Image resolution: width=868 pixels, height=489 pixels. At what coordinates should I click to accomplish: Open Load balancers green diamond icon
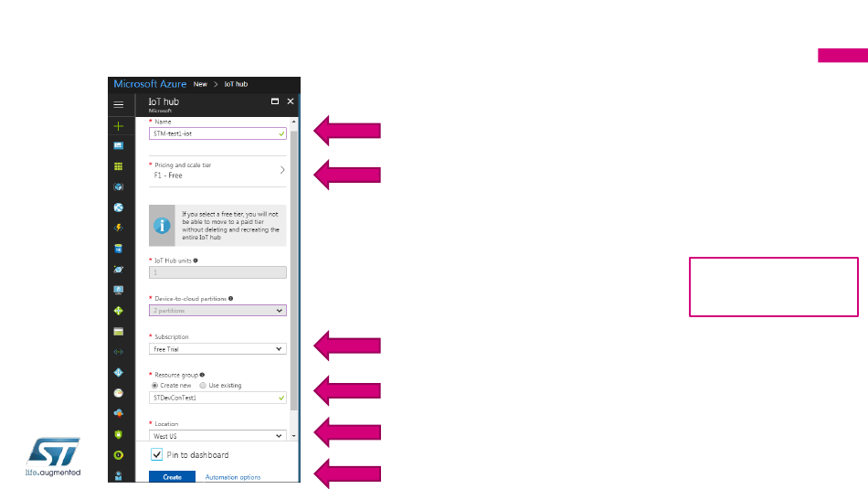(119, 311)
